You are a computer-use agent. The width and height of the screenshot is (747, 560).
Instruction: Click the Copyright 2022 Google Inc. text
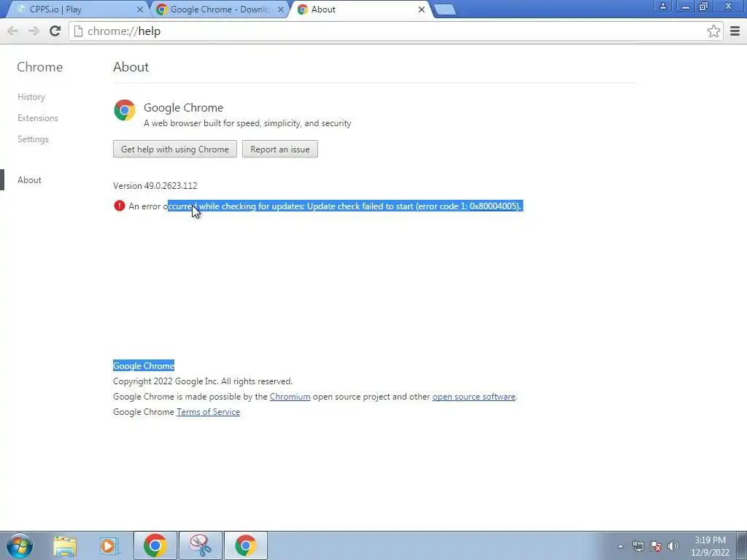point(203,381)
